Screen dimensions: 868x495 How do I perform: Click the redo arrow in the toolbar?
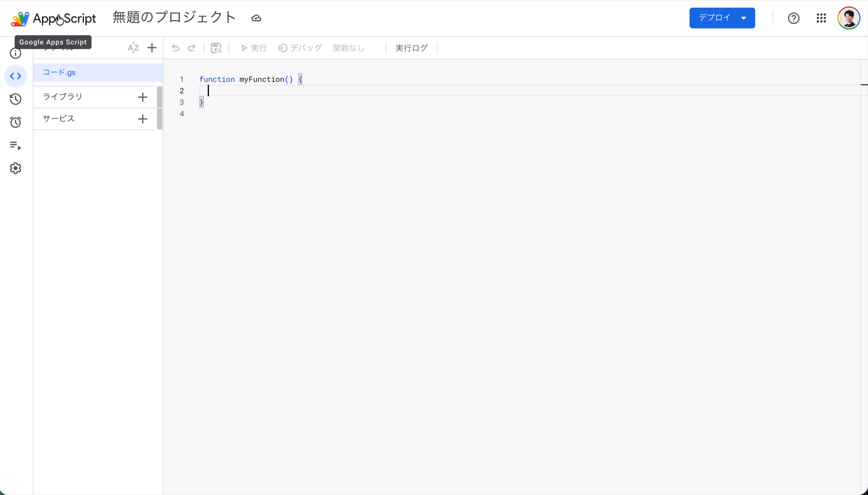(x=192, y=48)
